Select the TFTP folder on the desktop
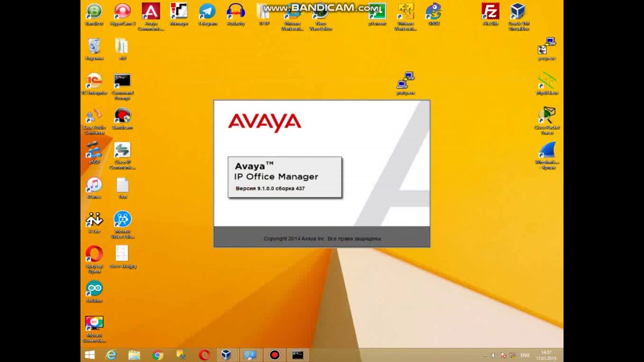644x362 pixels. pos(264,15)
